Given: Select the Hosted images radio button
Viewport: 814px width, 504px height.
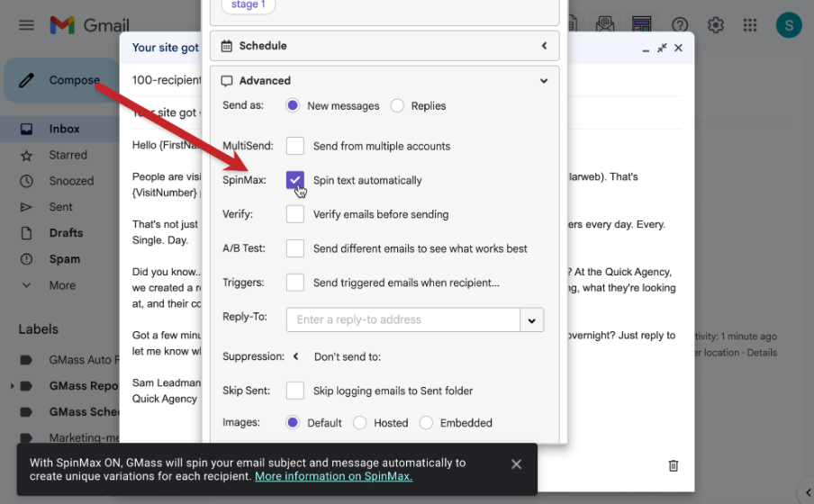Looking at the screenshot, I should tap(360, 422).
